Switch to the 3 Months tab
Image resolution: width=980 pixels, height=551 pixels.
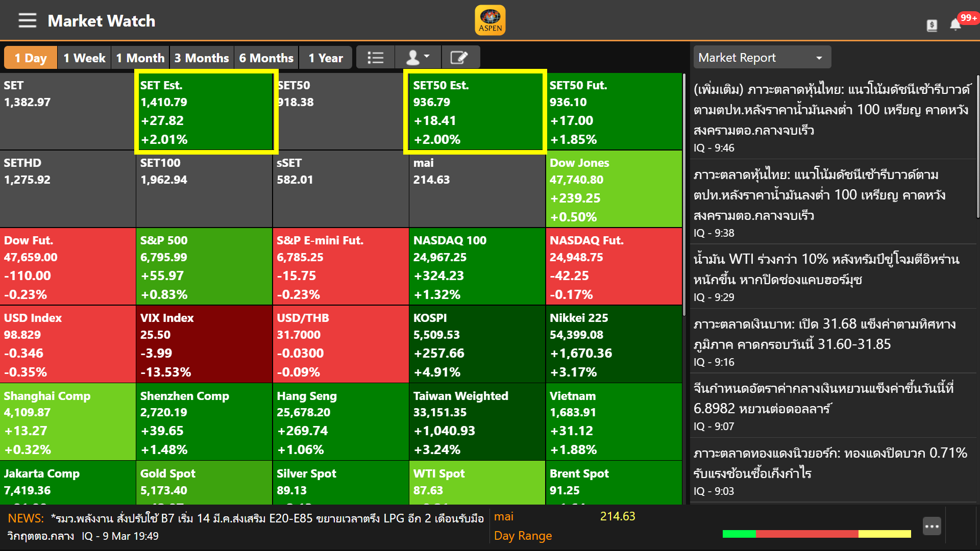(202, 58)
